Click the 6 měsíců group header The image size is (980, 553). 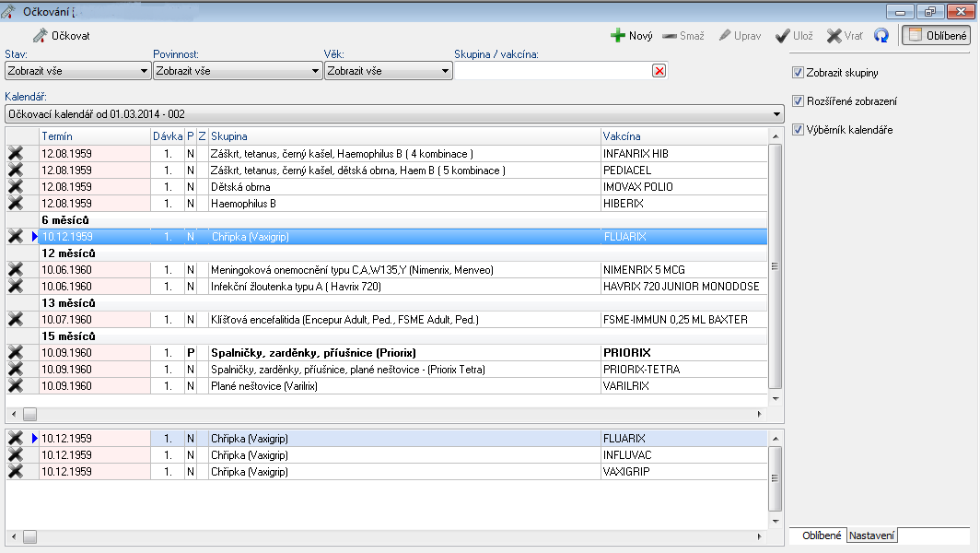click(65, 220)
